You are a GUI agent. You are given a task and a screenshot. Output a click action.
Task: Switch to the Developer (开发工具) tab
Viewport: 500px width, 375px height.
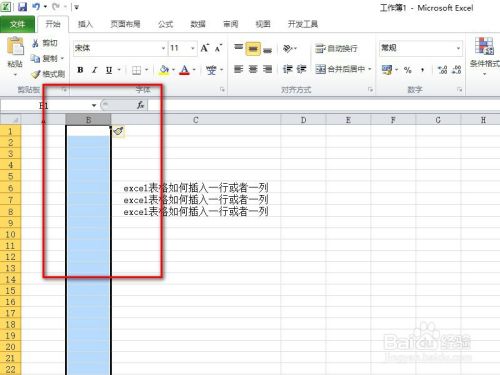(303, 24)
